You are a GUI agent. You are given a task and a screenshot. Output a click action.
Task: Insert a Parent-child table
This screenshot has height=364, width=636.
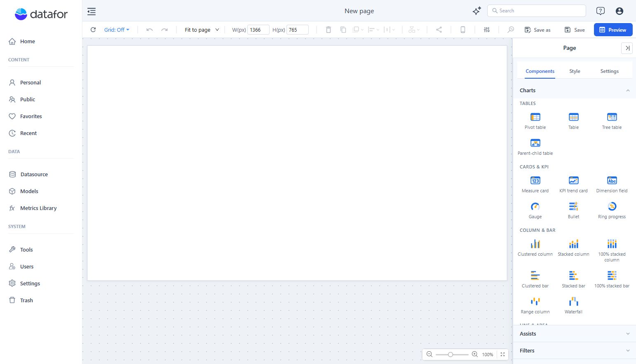pos(535,147)
